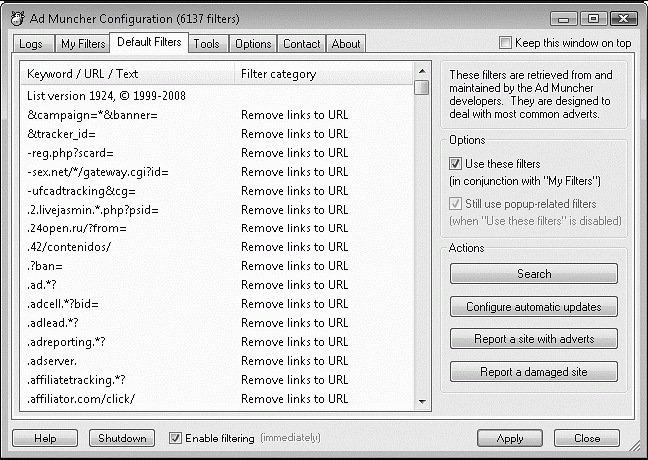This screenshot has width=648, height=460.
Task: Select the .adreporting.*? filter row
Action: (x=217, y=342)
